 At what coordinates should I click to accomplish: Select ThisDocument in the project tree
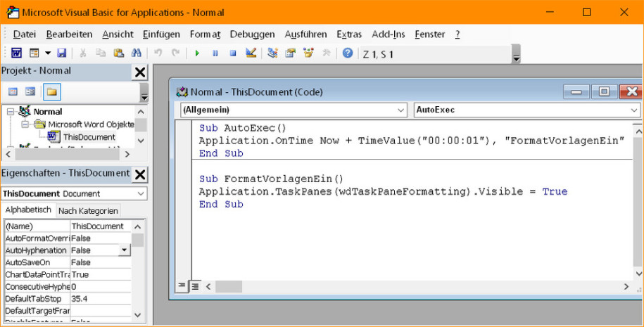pos(89,137)
